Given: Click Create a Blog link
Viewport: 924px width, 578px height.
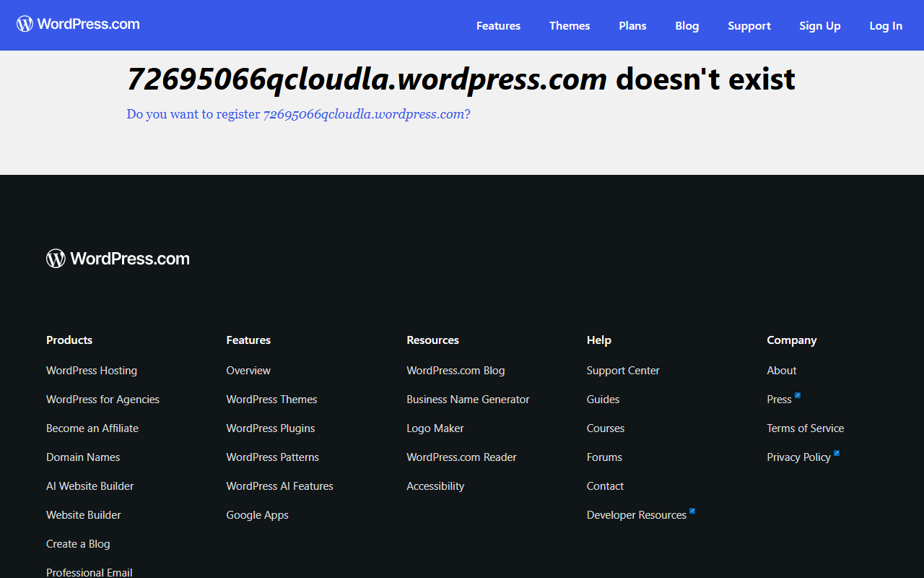Looking at the screenshot, I should pos(78,544).
